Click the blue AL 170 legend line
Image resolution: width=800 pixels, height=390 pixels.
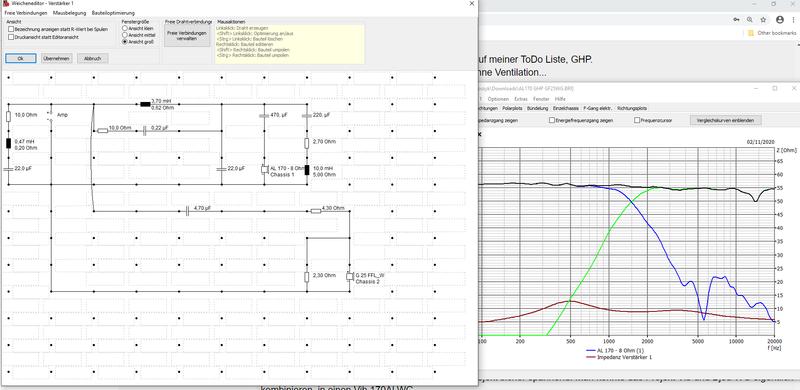[x=592, y=351]
